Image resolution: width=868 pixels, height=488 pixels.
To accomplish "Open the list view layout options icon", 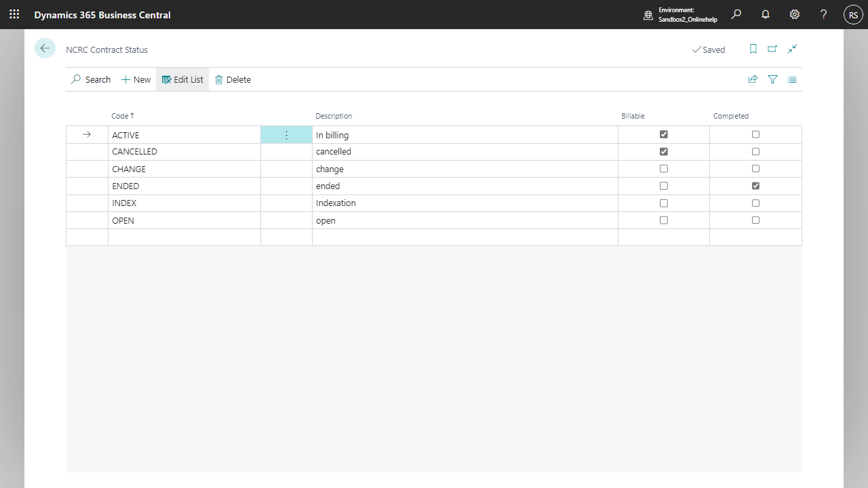I will pos(792,79).
